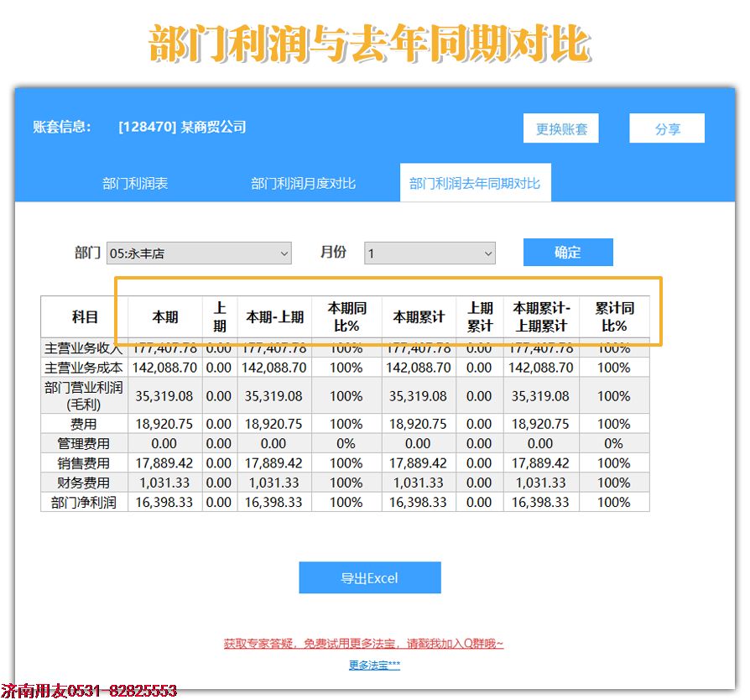Click 部门净利润 累计同比% cell
750x700 pixels.
(614, 503)
